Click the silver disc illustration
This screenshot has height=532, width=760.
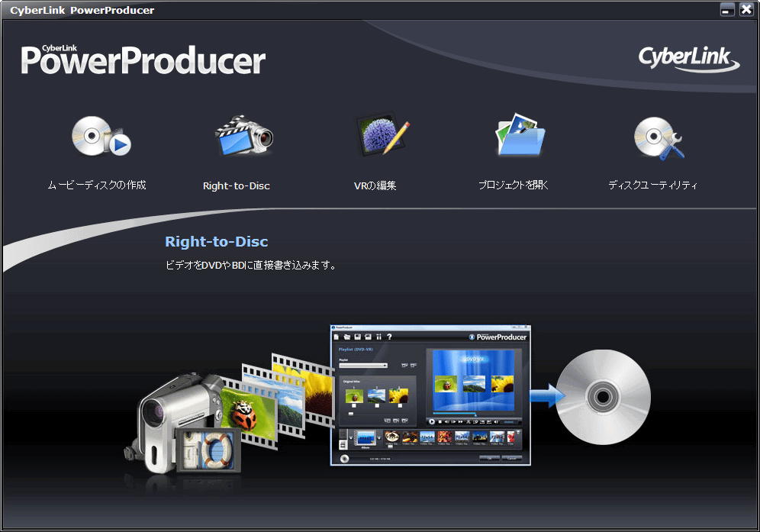603,397
